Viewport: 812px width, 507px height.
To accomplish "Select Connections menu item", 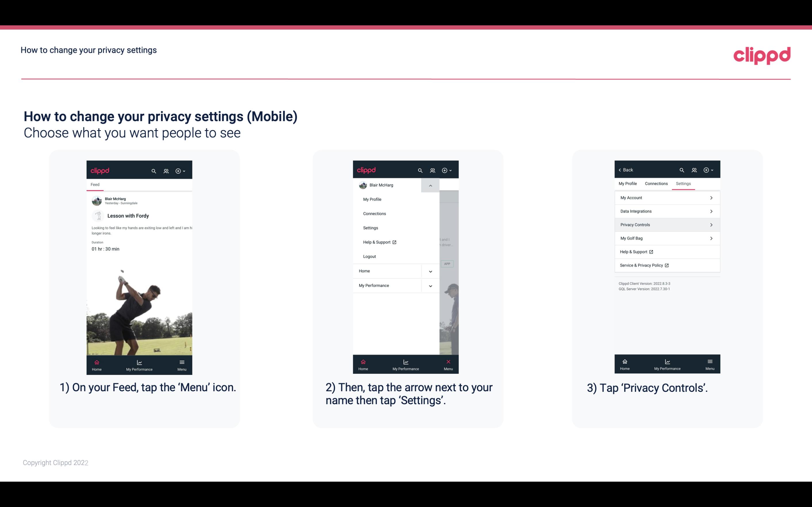I will coord(374,213).
